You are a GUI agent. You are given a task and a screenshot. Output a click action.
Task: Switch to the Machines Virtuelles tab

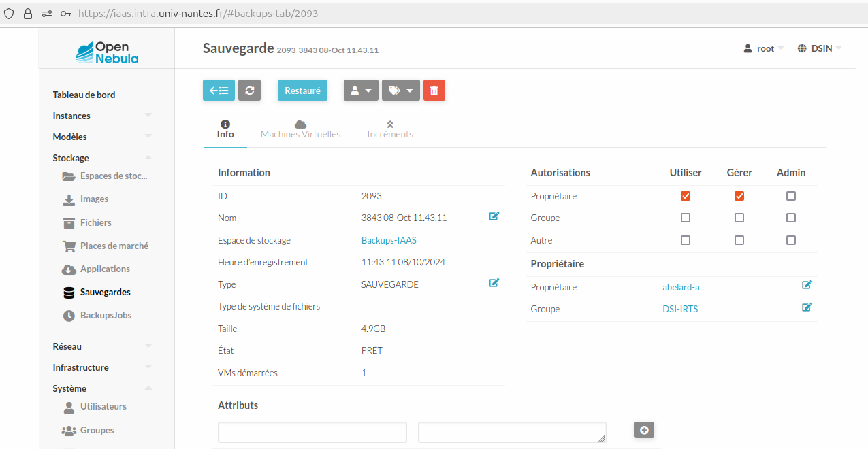point(300,129)
